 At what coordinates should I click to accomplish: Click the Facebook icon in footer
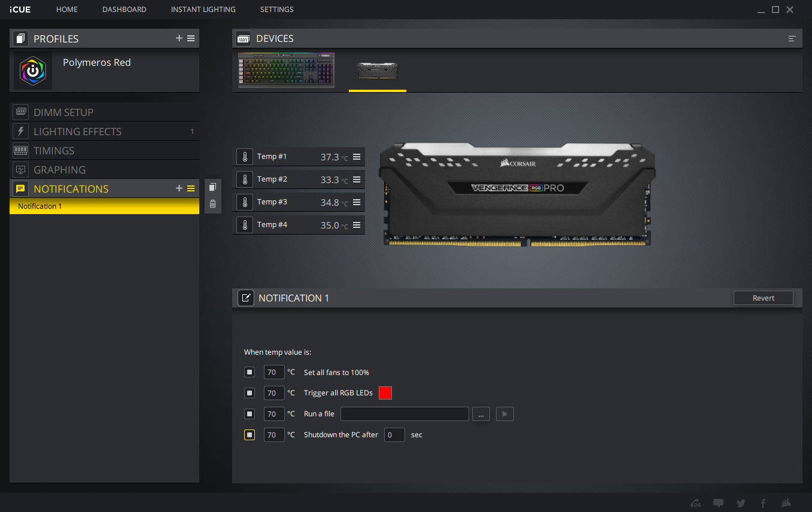(x=763, y=503)
